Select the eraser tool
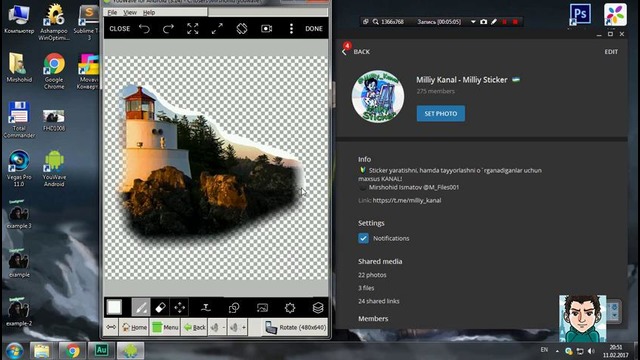Screen dimensions: 640x360 160,307
